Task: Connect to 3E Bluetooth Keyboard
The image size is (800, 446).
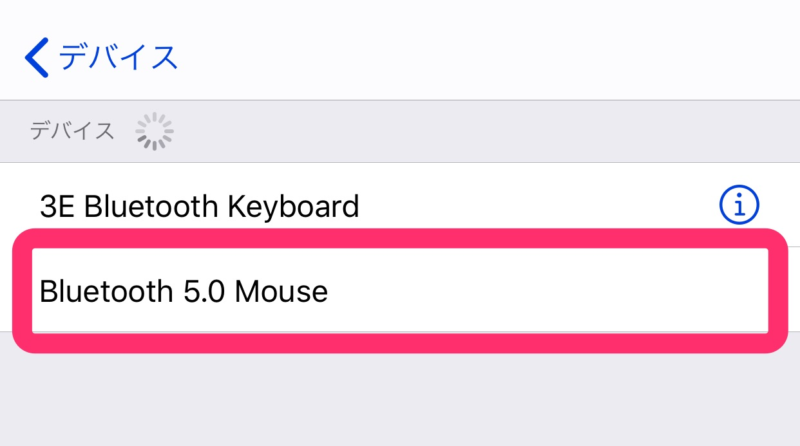Action: [400, 205]
